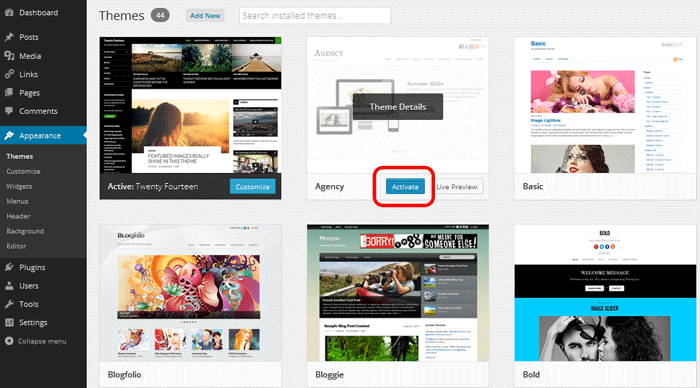
Task: Go to the Widgets submenu item
Action: 19,186
